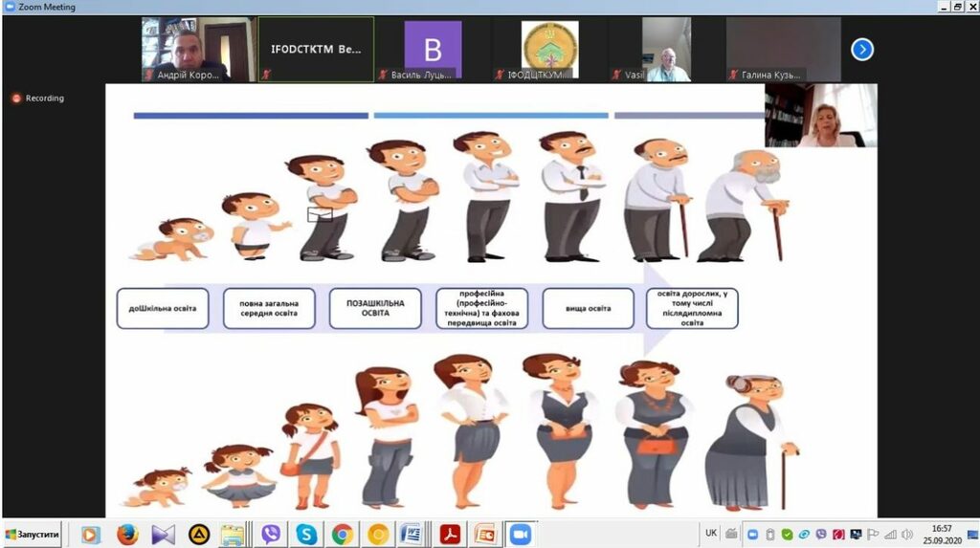Viewport: 980px width, 548px height.
Task: Open Google Chrome from the taskbar
Action: pos(342,535)
